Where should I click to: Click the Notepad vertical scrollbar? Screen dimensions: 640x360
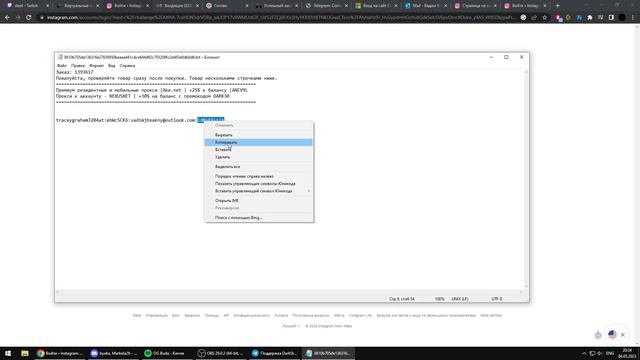coord(526,180)
